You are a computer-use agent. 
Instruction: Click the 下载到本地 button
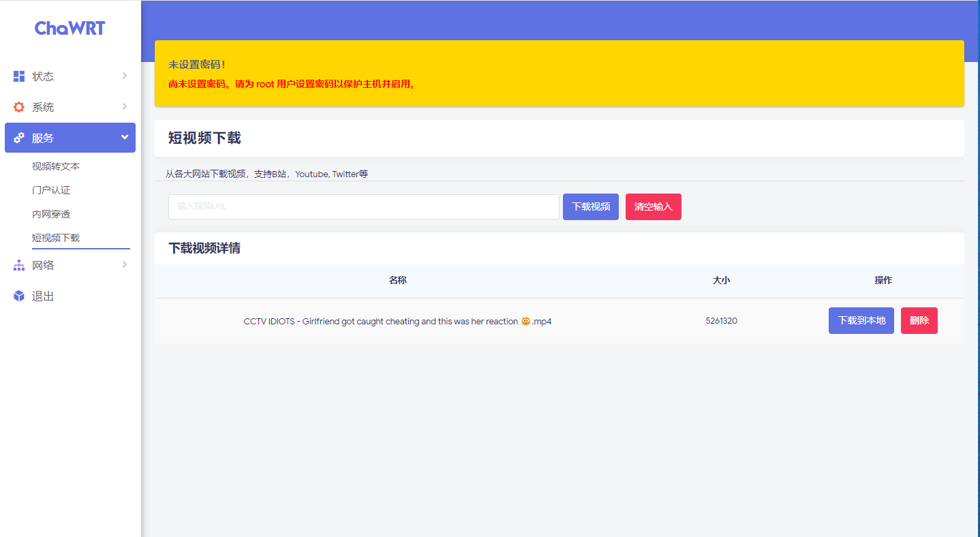861,320
